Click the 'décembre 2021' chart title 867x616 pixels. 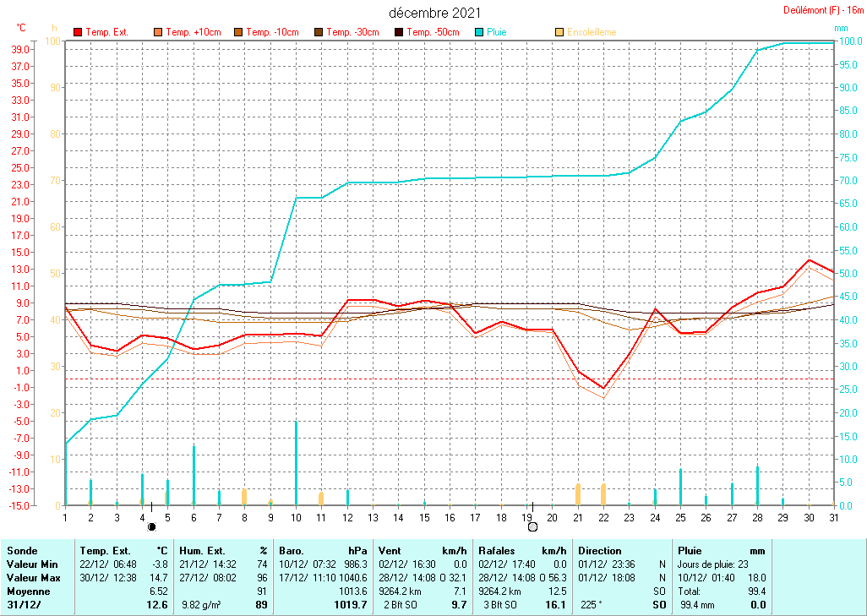[x=435, y=13]
